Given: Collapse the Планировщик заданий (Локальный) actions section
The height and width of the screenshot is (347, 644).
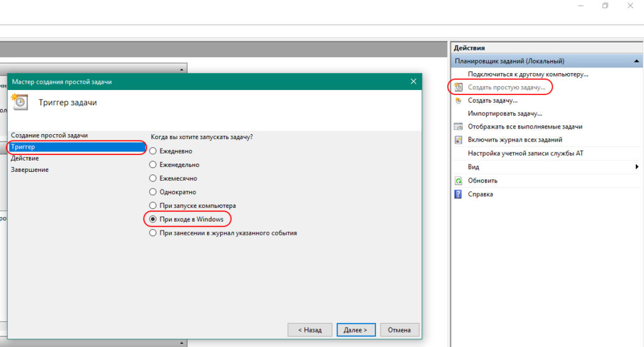Looking at the screenshot, I should click(x=636, y=61).
